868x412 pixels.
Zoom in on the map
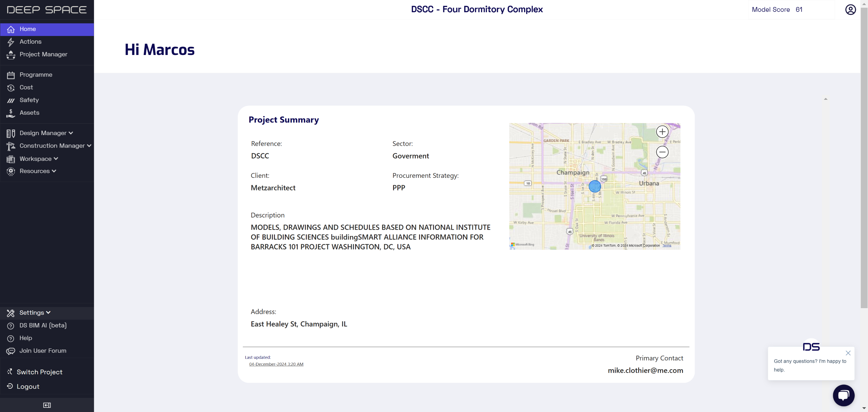(x=662, y=132)
